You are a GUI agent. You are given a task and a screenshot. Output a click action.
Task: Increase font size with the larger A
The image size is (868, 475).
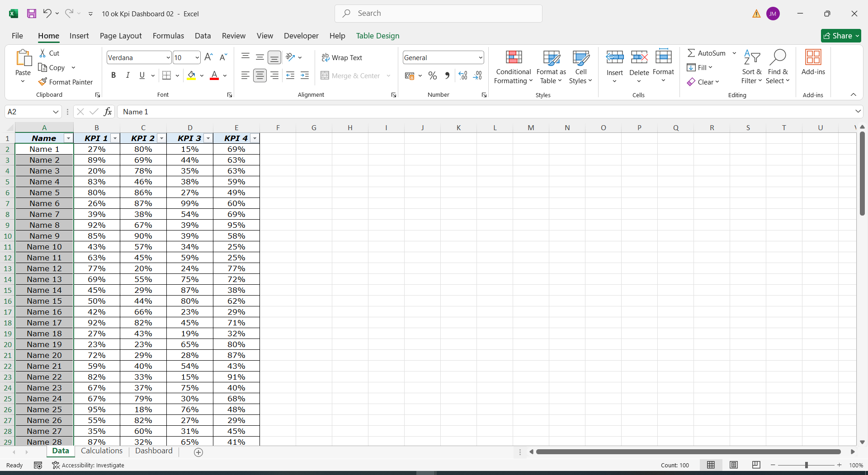pos(208,57)
